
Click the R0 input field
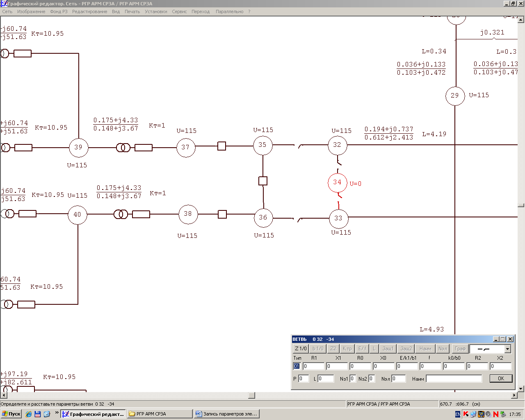coord(360,366)
